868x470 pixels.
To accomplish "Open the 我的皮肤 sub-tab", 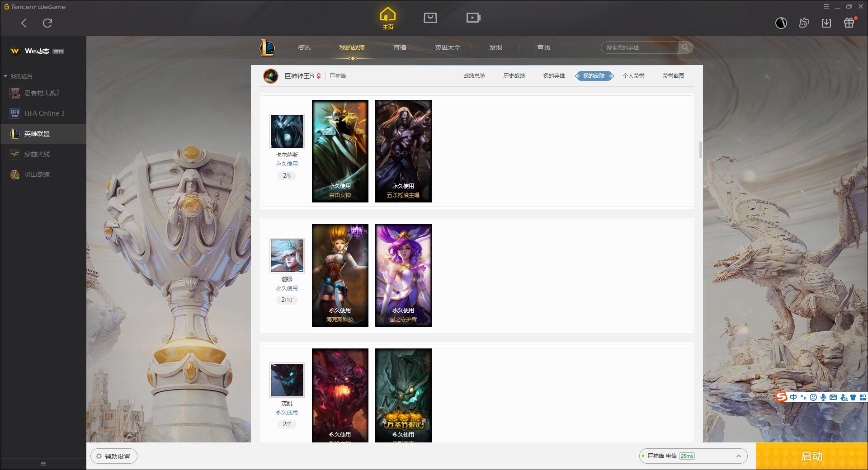I will [x=594, y=76].
